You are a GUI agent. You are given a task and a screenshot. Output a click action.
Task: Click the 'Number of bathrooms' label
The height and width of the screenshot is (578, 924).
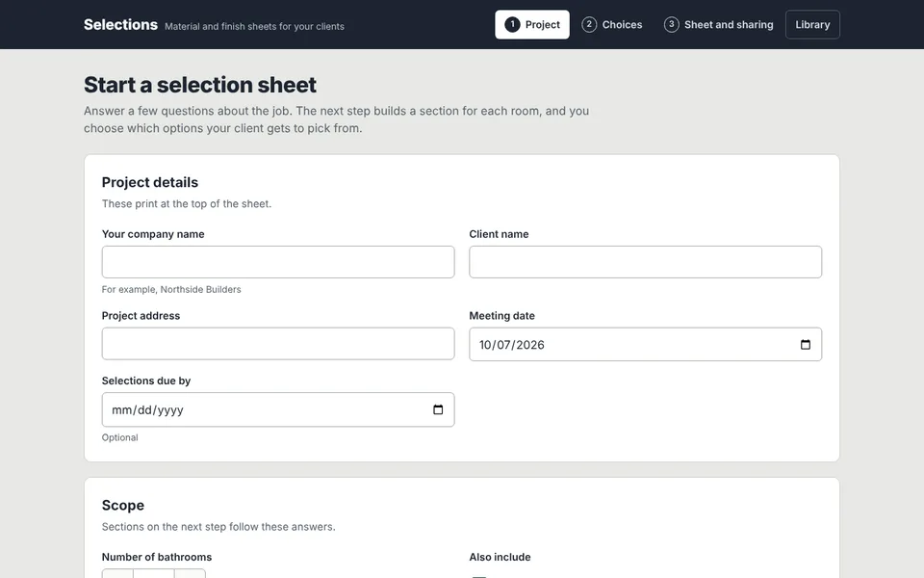coord(157,558)
